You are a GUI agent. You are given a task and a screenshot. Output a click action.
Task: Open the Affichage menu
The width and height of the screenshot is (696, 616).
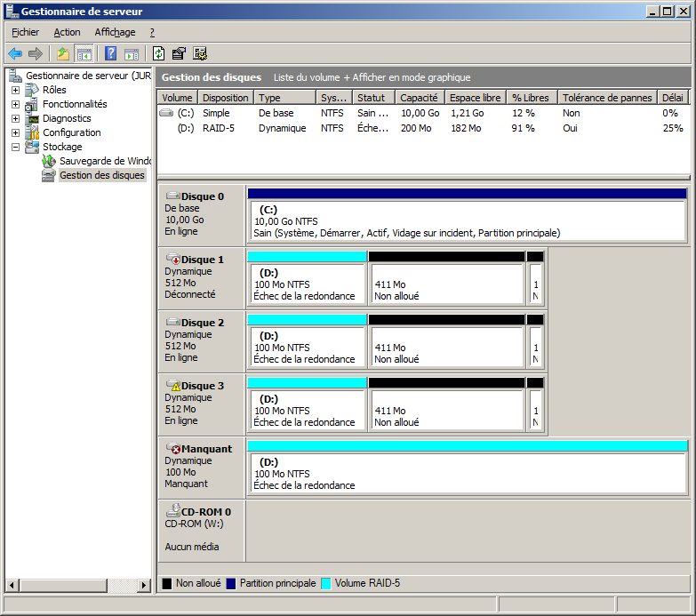point(115,32)
